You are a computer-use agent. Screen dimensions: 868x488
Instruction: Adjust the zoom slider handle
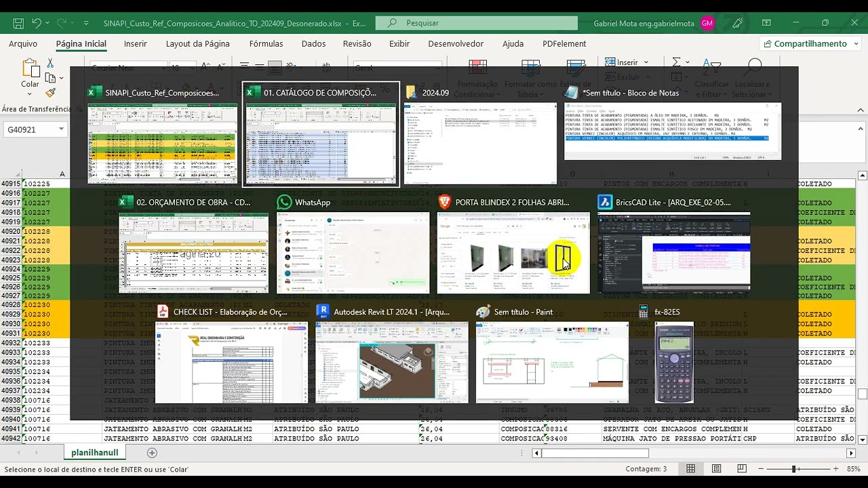point(793,469)
